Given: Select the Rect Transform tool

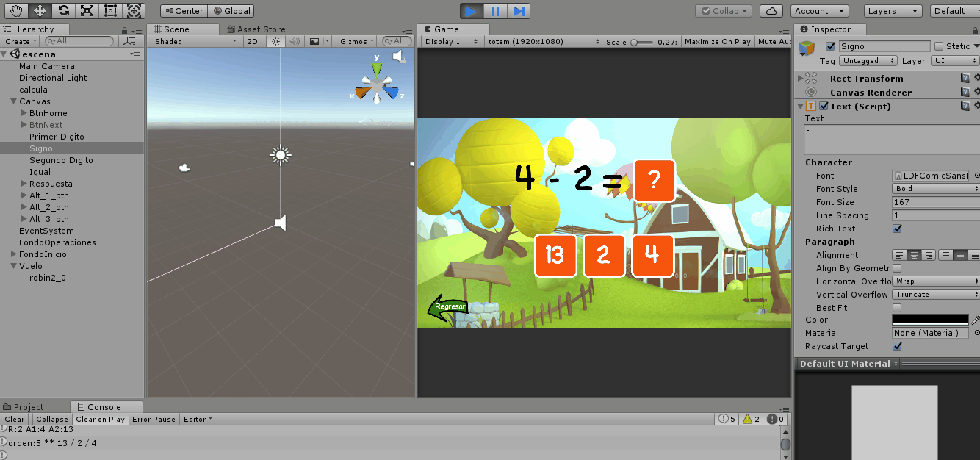Looking at the screenshot, I should click(x=110, y=11).
